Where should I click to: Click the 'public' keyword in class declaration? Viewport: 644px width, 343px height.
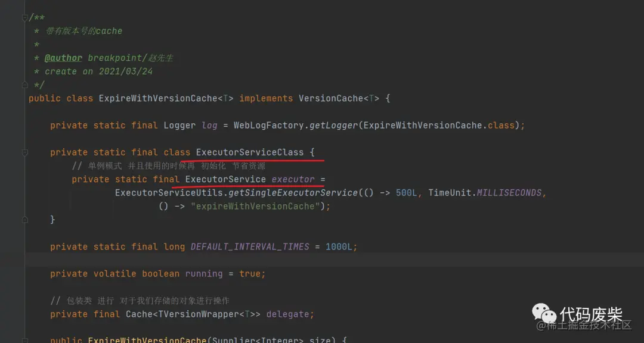44,98
